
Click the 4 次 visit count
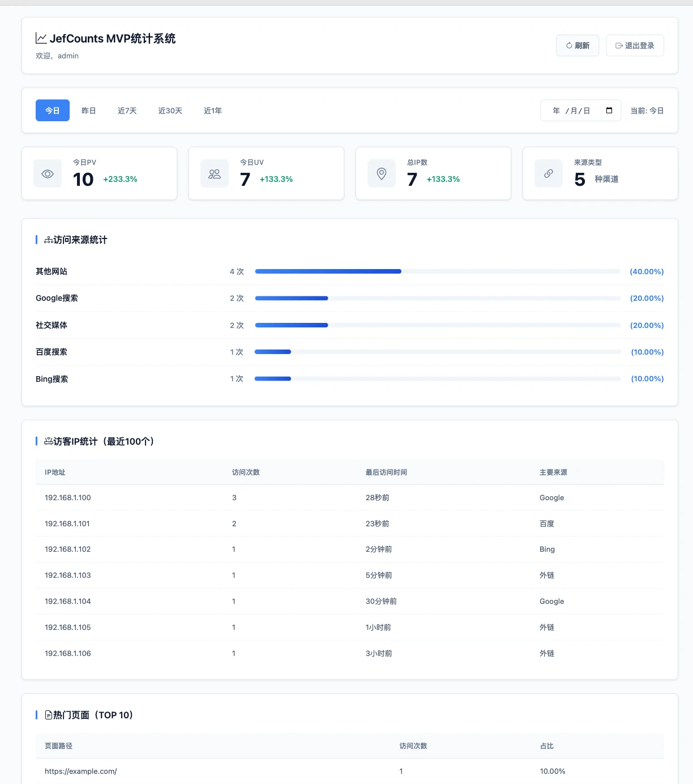coord(237,271)
